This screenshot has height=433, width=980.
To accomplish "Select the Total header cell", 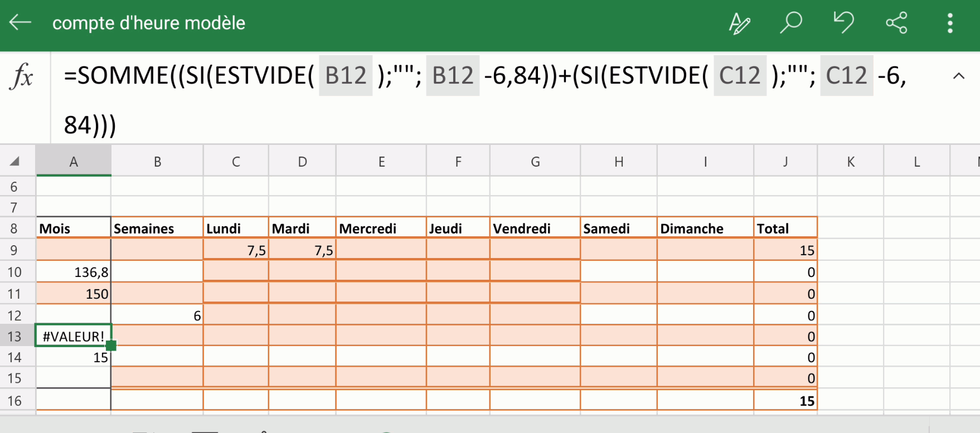I will coord(785,228).
